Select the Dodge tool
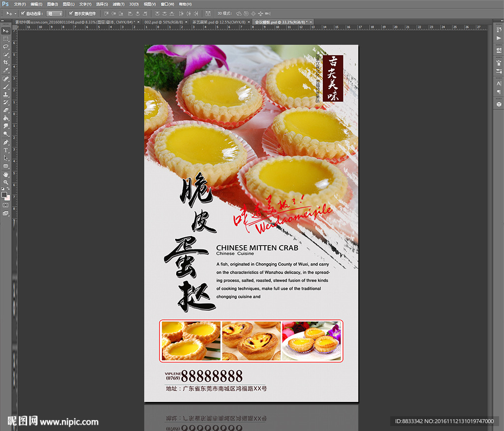This screenshot has width=504, height=431. [x=6, y=134]
